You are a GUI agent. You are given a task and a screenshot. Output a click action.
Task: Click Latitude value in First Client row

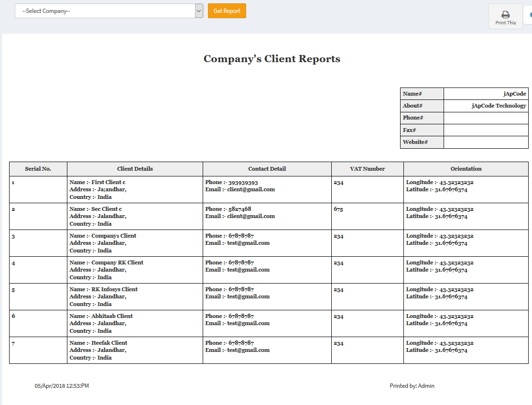click(x=451, y=189)
